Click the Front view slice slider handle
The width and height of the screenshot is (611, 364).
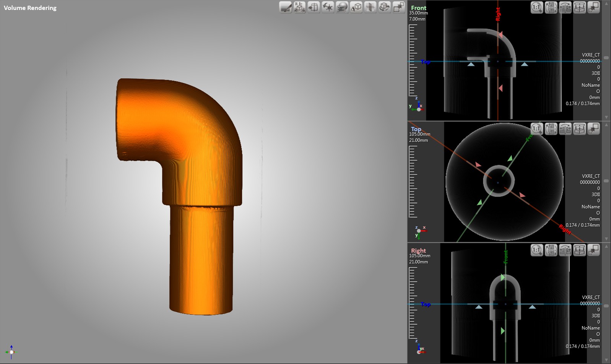pyautogui.click(x=606, y=58)
